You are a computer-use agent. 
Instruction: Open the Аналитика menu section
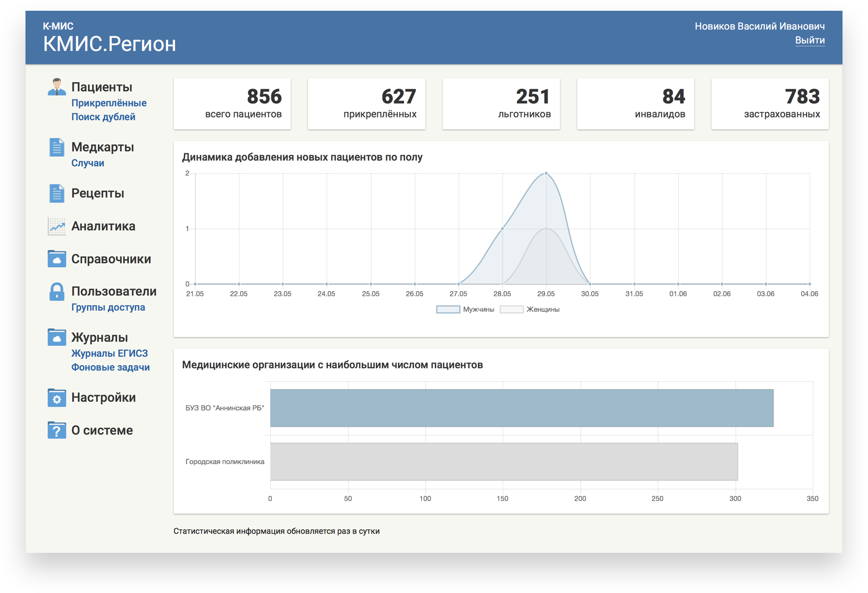coord(103,226)
